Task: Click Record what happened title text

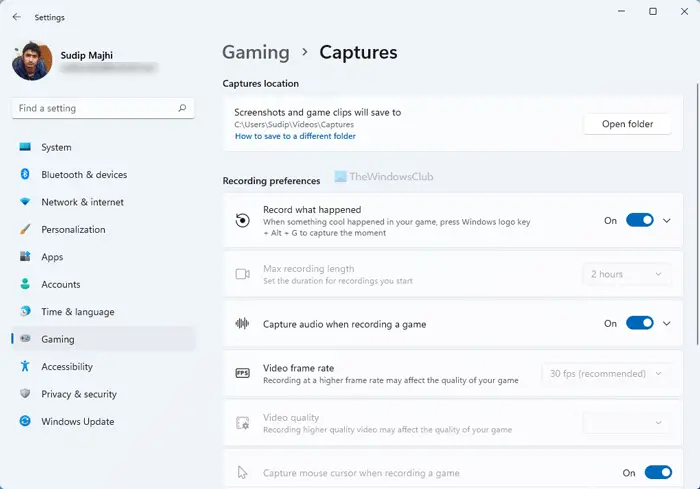Action: (x=312, y=209)
